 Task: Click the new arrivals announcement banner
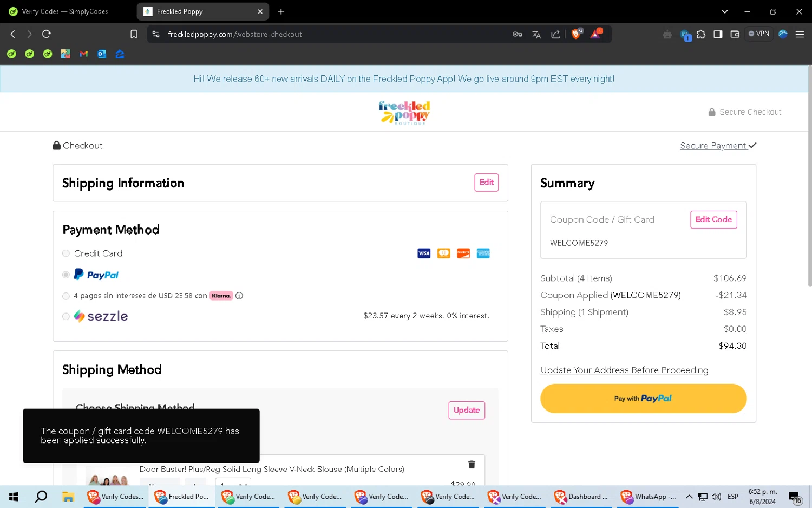[404, 79]
